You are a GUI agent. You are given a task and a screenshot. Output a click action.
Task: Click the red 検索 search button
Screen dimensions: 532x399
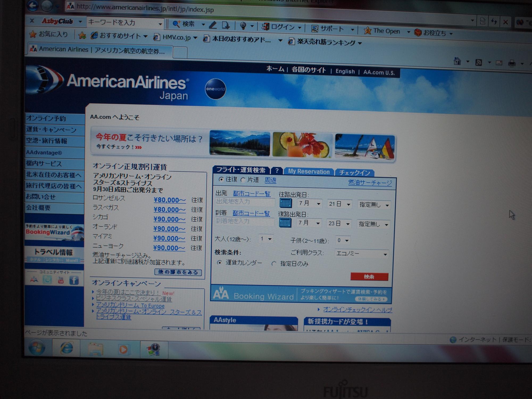pos(369,277)
